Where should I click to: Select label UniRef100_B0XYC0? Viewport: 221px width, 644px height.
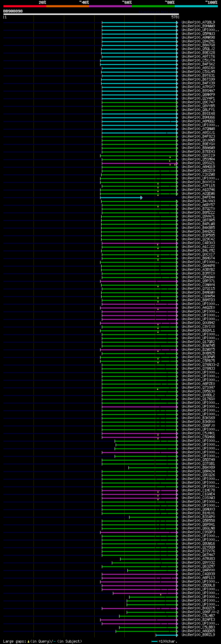click(x=198, y=182)
